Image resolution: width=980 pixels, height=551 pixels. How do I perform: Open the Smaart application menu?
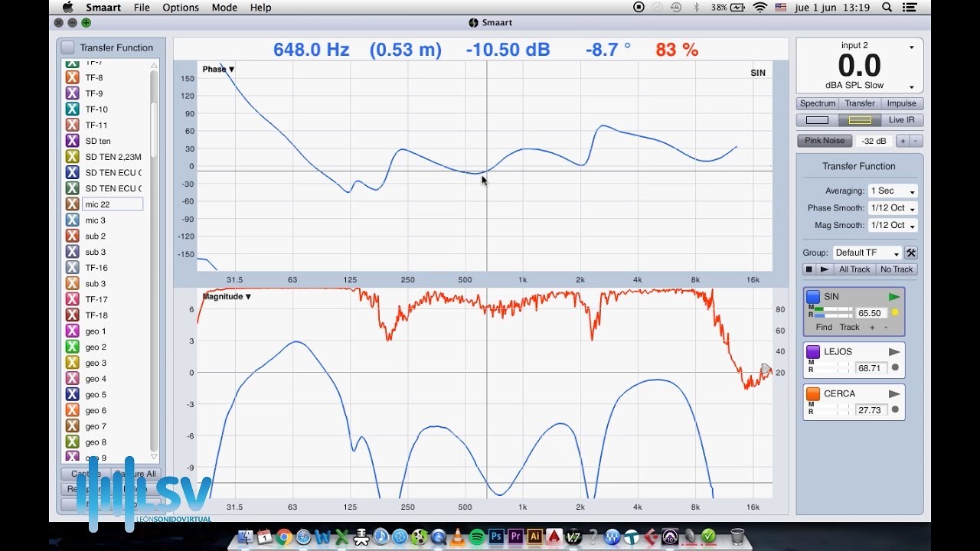pos(103,8)
